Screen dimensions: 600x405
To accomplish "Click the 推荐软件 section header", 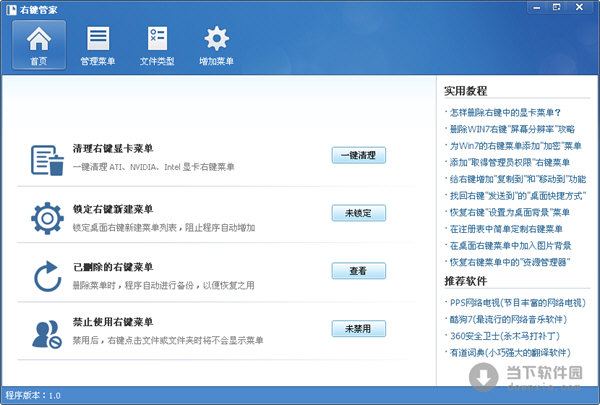I will pos(466,281).
